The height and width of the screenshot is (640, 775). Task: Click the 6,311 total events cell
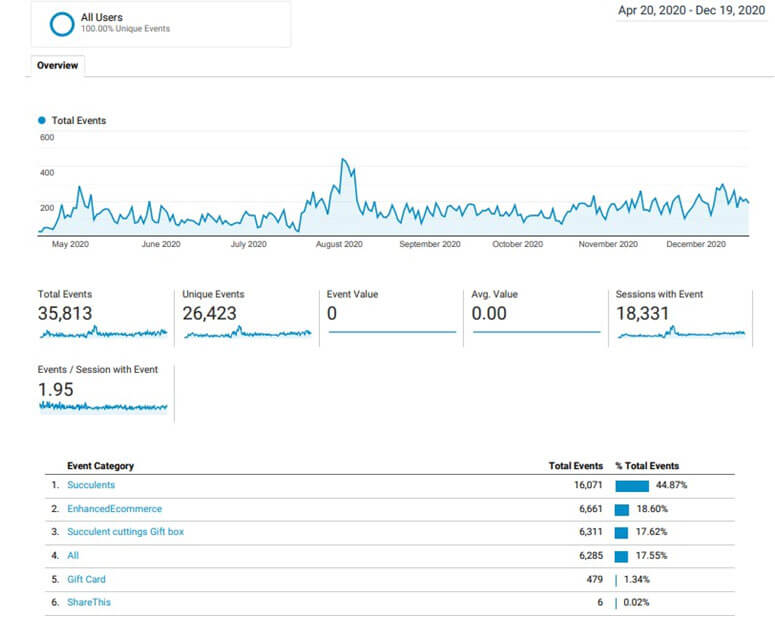pyautogui.click(x=591, y=532)
